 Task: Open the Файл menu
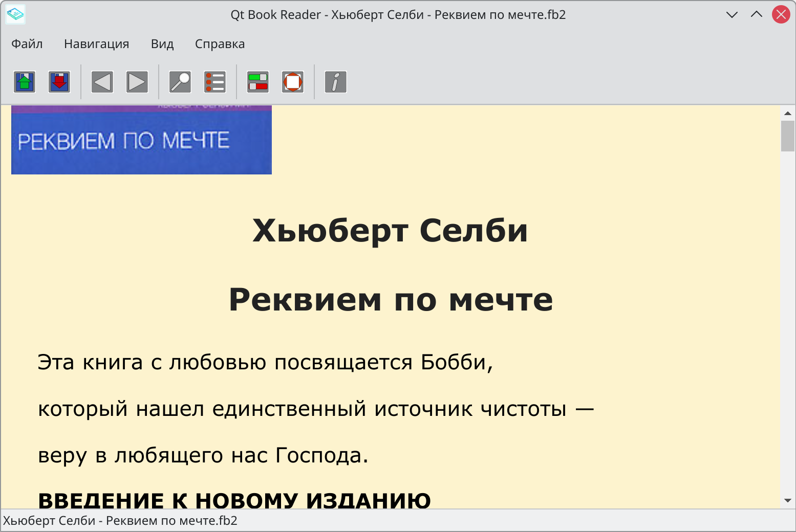coord(27,44)
